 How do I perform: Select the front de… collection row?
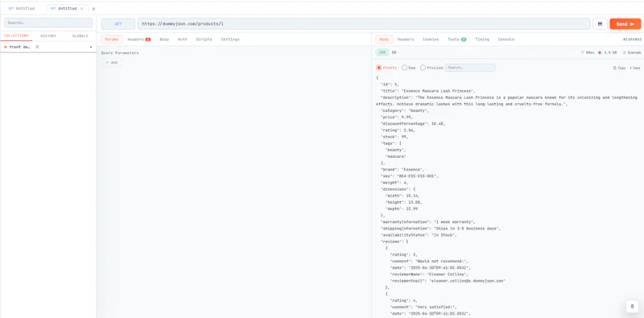click(48, 47)
